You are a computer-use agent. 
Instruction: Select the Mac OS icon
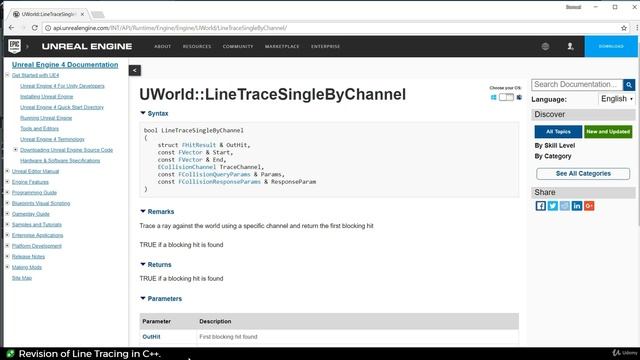pyautogui.click(x=519, y=97)
